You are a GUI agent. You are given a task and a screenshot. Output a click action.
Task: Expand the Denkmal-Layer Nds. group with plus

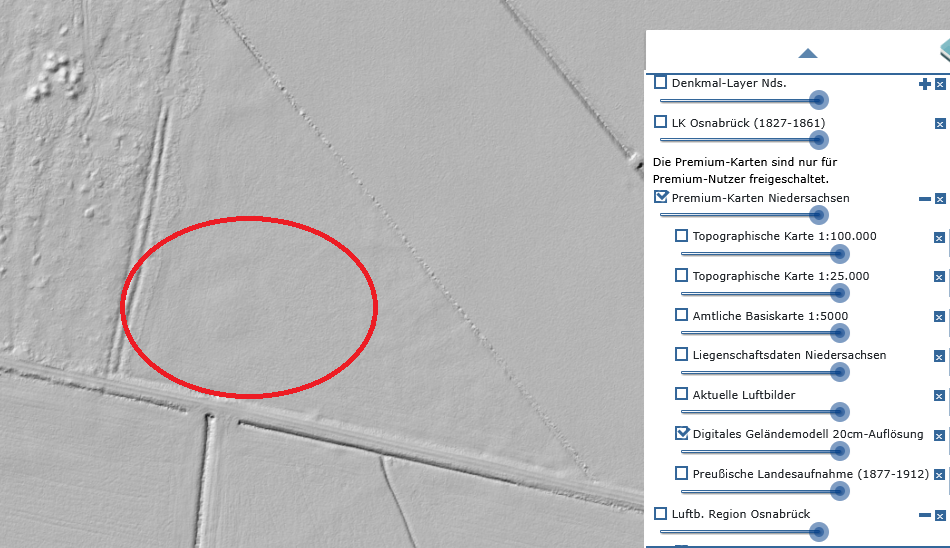(924, 84)
